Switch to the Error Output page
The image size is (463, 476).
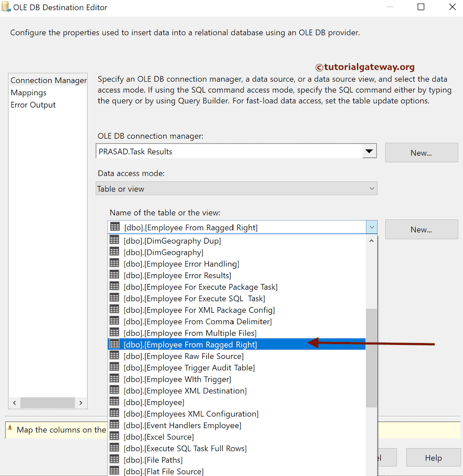click(33, 105)
